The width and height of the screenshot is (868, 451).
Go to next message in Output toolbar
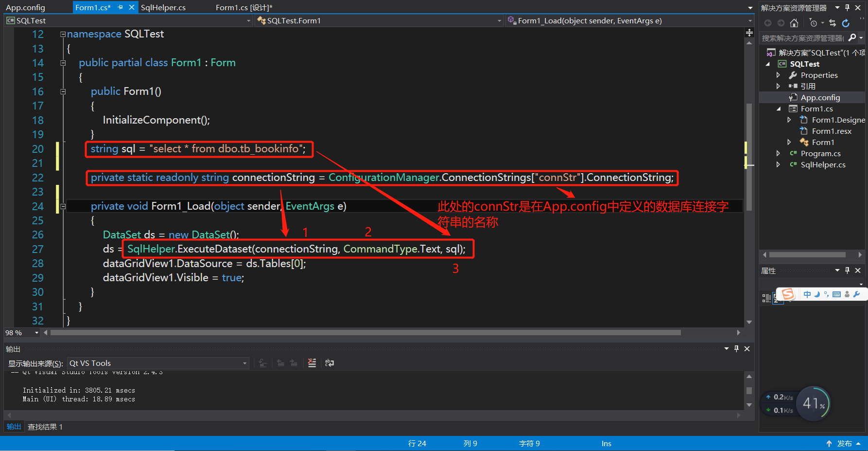pyautogui.click(x=294, y=363)
